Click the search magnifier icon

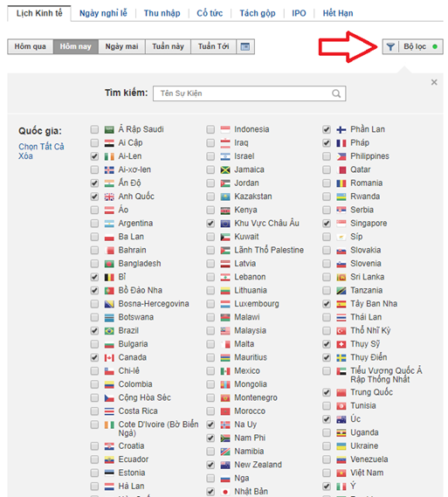click(x=336, y=93)
